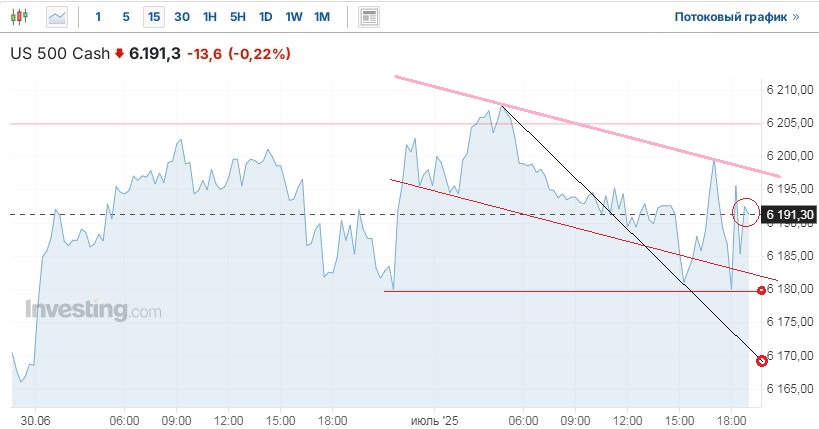819x429 pixels.
Task: Select the area chart type icon
Action: coord(58,17)
